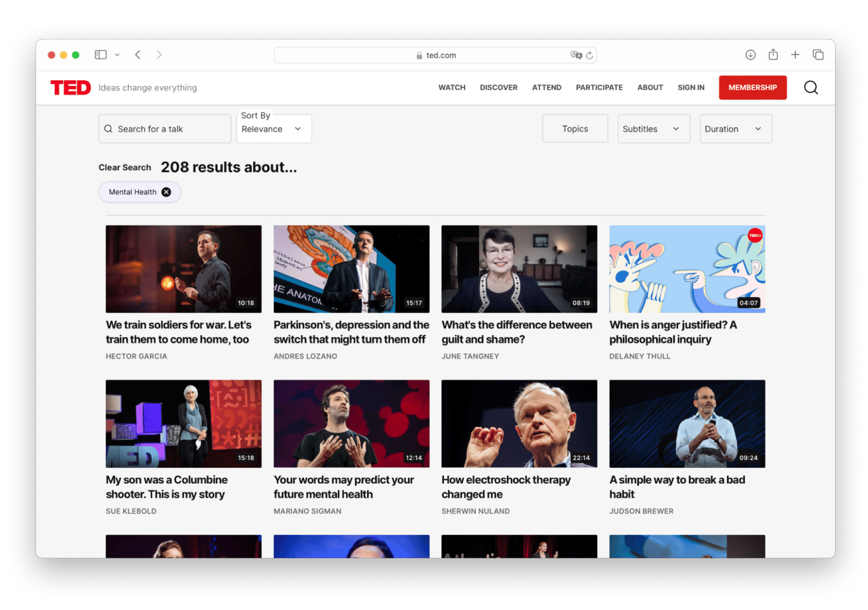
Task: Toggle Safari sidebar icon
Action: point(101,55)
